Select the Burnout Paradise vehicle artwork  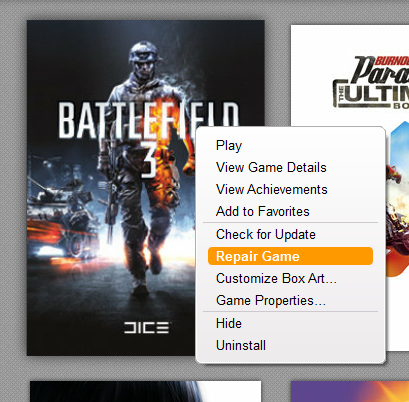pyautogui.click(x=397, y=200)
